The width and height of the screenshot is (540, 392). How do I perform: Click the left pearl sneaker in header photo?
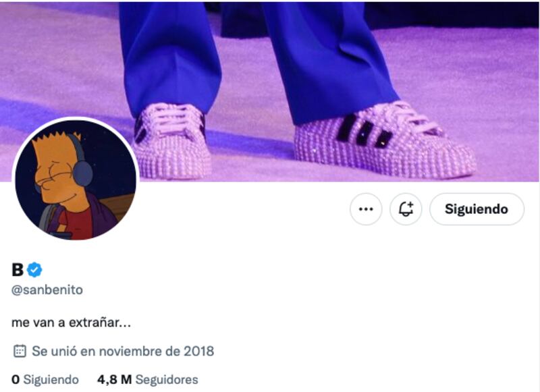point(172,142)
